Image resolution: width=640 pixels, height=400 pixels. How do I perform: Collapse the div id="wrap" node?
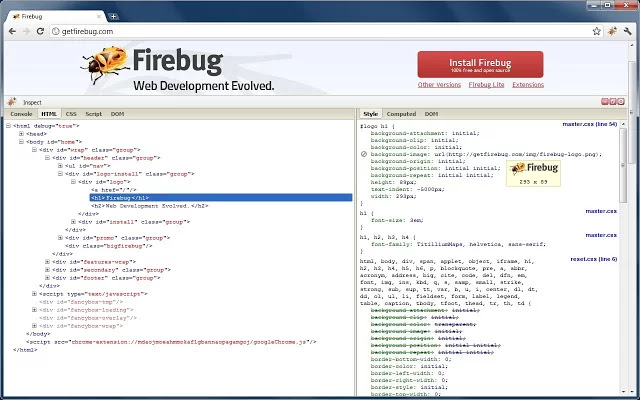coord(34,150)
